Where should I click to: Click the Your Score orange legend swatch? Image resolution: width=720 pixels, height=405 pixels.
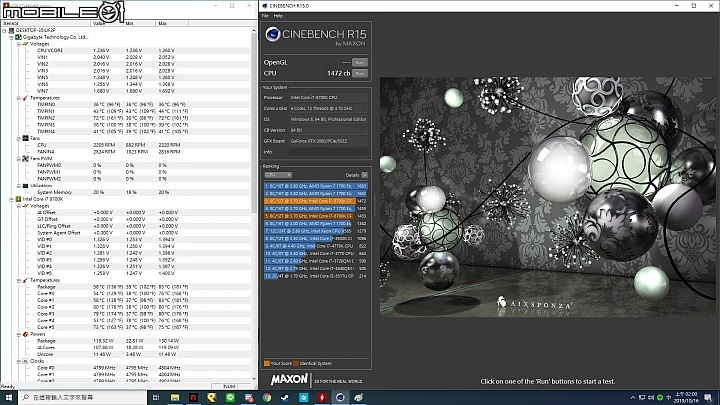coord(267,363)
